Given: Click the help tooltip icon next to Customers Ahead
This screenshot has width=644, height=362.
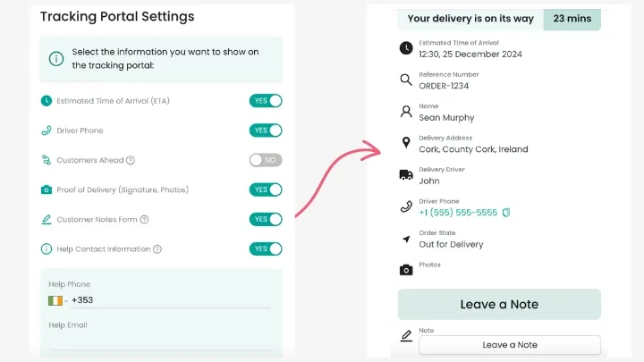Looking at the screenshot, I should [x=131, y=160].
